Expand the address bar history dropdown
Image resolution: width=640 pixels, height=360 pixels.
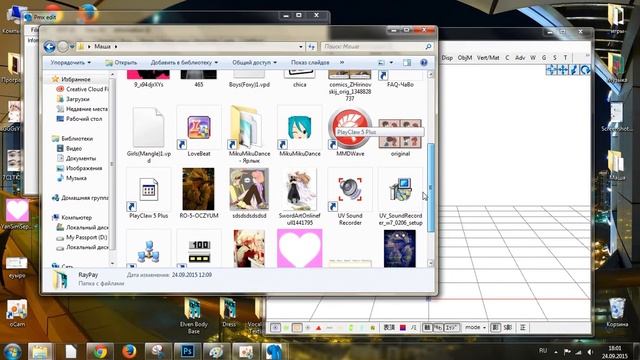pos(301,47)
